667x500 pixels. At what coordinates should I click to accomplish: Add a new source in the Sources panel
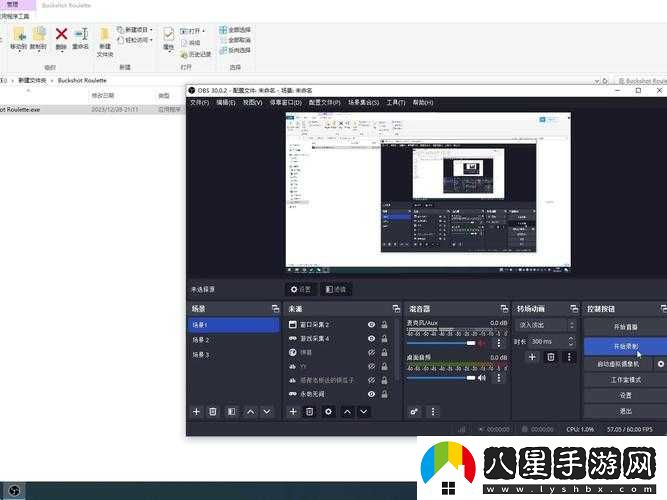(293, 411)
